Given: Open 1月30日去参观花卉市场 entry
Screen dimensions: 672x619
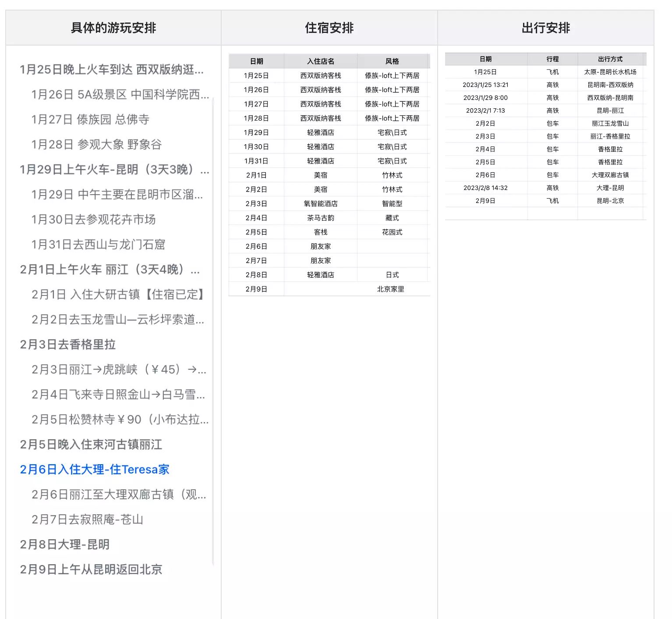Looking at the screenshot, I should tap(93, 220).
